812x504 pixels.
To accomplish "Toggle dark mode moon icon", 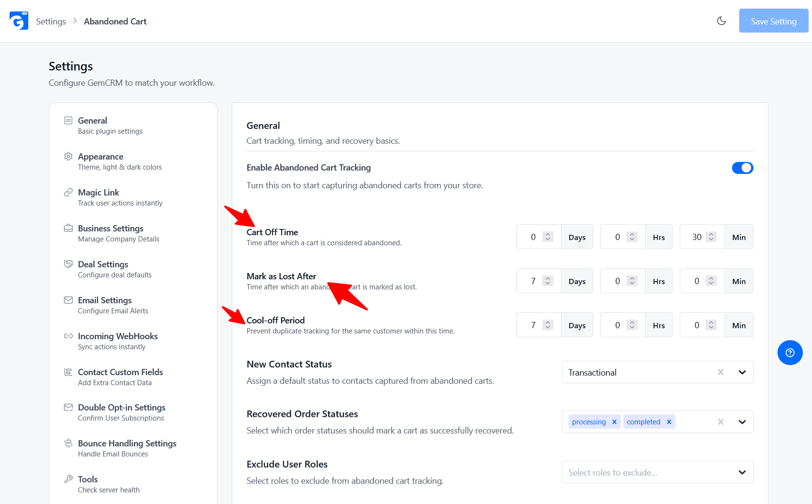I will (721, 21).
